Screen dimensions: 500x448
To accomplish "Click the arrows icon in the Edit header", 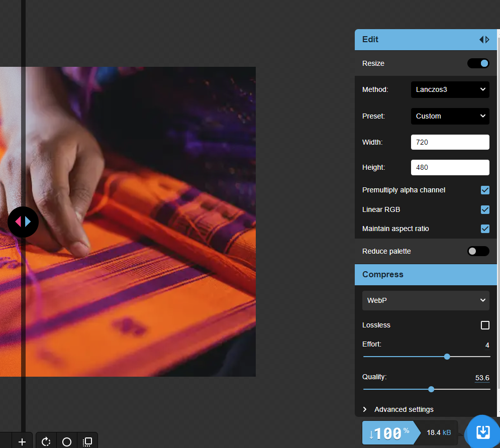I will [484, 39].
